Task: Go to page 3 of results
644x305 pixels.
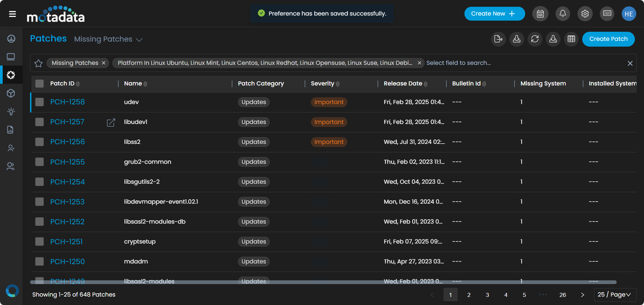Action: [487, 295]
